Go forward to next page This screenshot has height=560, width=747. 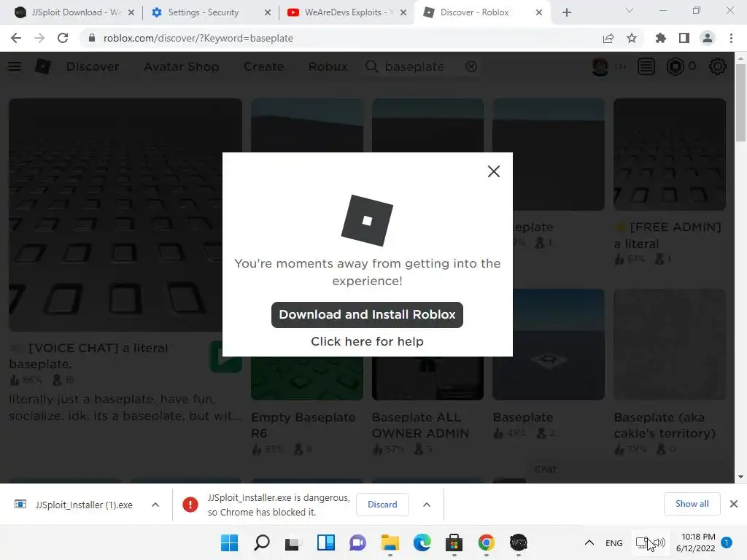click(39, 38)
